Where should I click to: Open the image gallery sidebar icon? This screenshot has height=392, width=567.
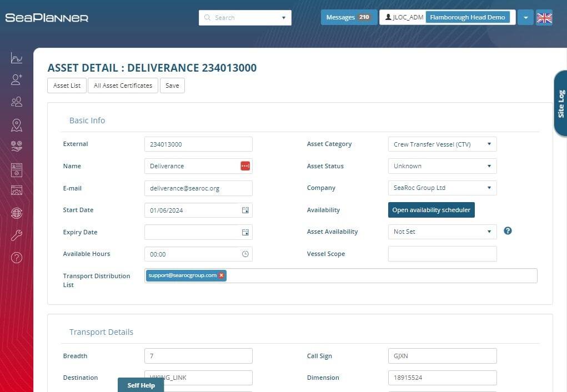pyautogui.click(x=17, y=190)
